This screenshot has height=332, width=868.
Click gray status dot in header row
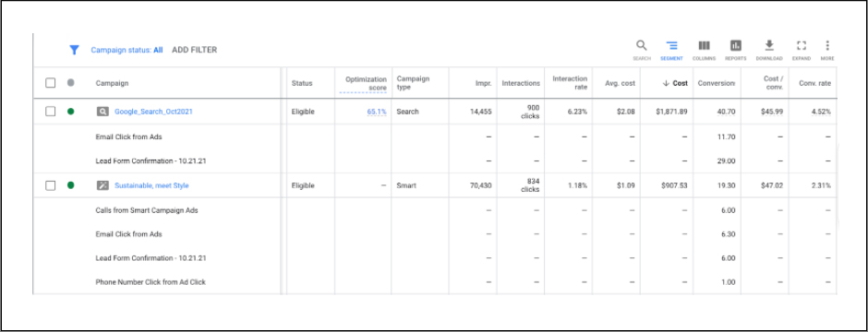[70, 83]
